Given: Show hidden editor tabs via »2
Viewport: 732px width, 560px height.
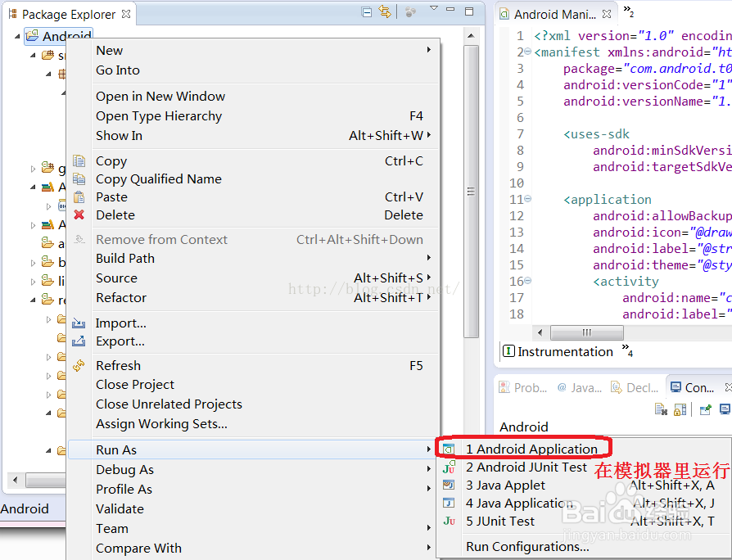Looking at the screenshot, I should click(x=629, y=11).
